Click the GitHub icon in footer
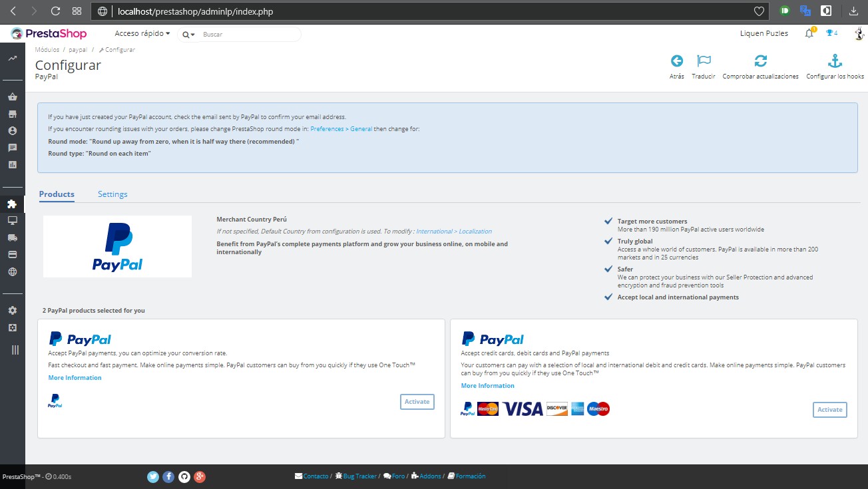Image resolution: width=868 pixels, height=489 pixels. (x=184, y=476)
